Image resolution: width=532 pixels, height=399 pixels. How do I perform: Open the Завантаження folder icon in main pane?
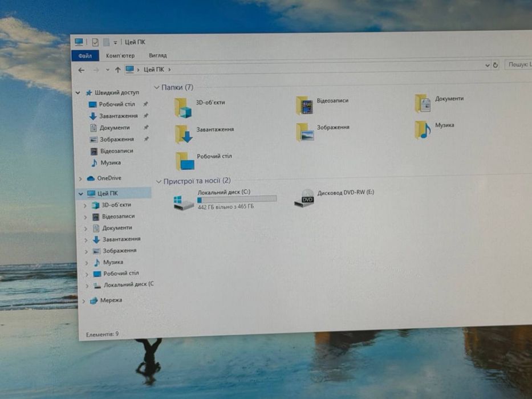coord(184,134)
